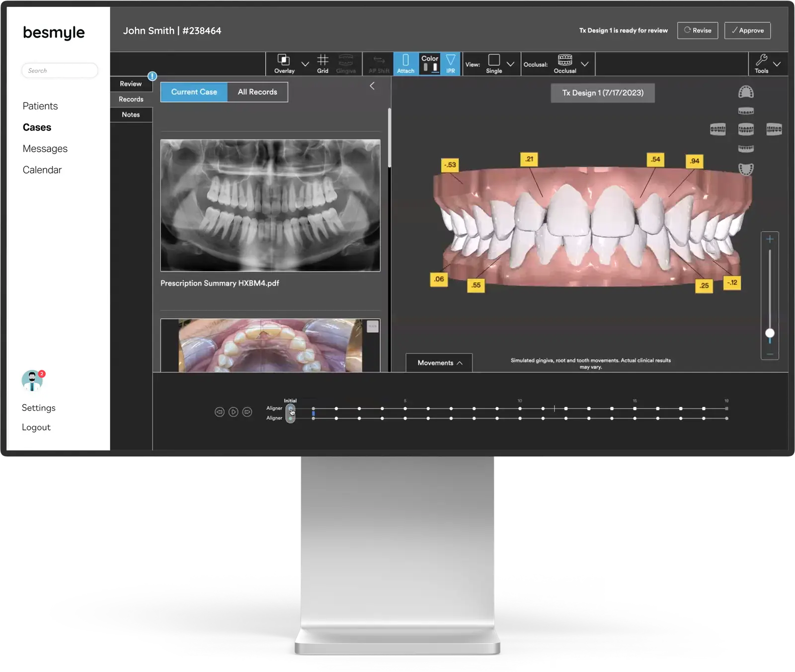Open the Notes tab

(131, 114)
